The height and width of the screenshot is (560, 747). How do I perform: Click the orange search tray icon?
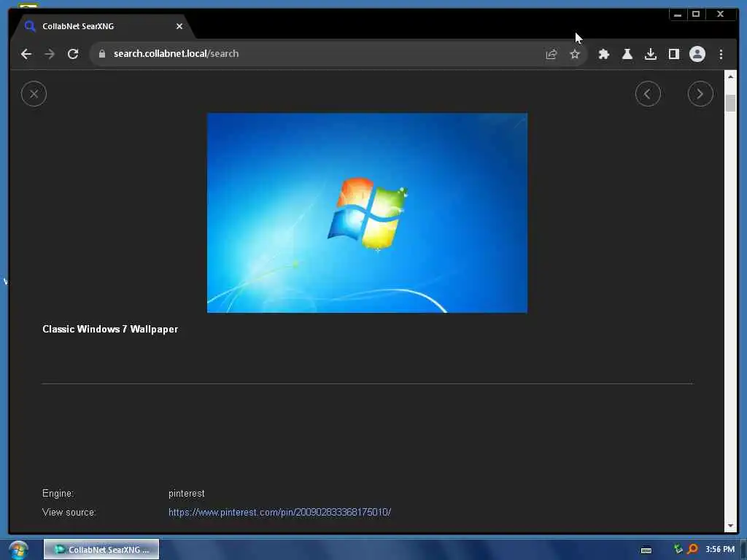pos(693,549)
